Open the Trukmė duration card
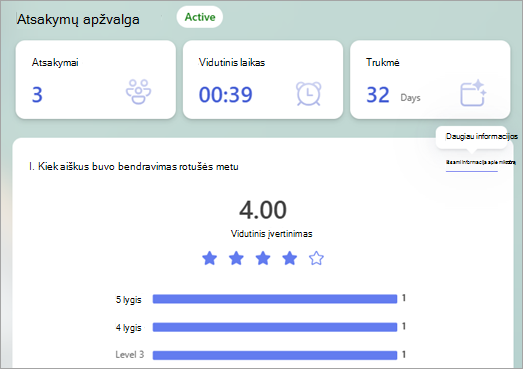Screen dimensions: 523x369 [430, 80]
